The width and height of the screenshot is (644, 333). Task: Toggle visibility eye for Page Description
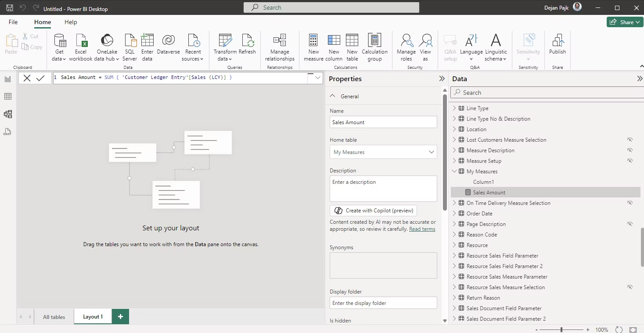pyautogui.click(x=630, y=224)
